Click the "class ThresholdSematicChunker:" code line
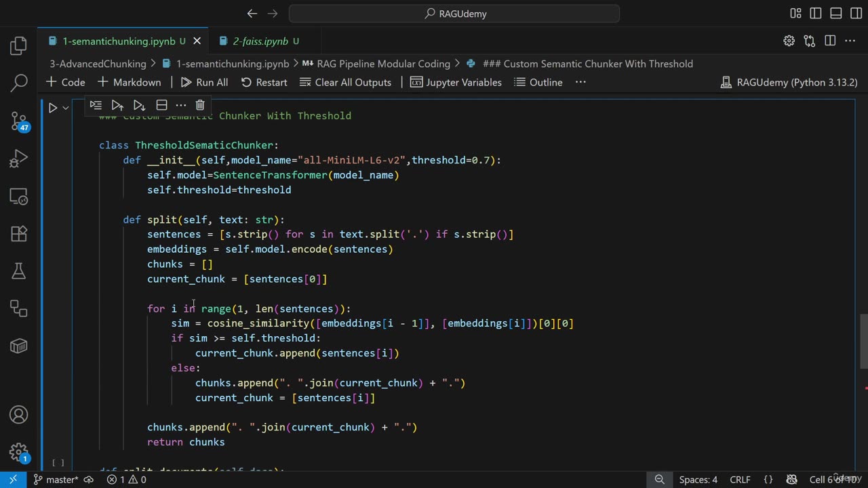Screen dimensions: 868x488 pyautogui.click(x=189, y=145)
